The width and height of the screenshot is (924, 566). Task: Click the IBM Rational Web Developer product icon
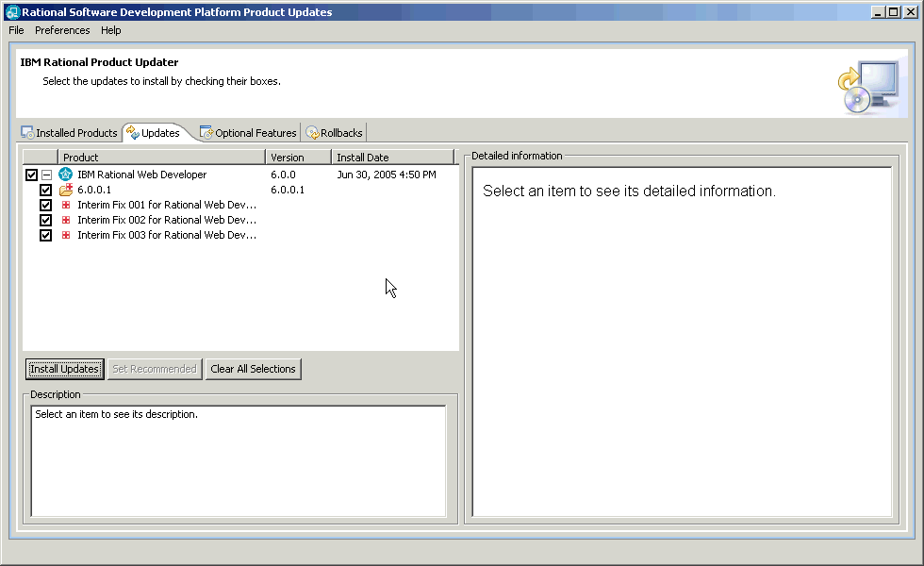[65, 175]
